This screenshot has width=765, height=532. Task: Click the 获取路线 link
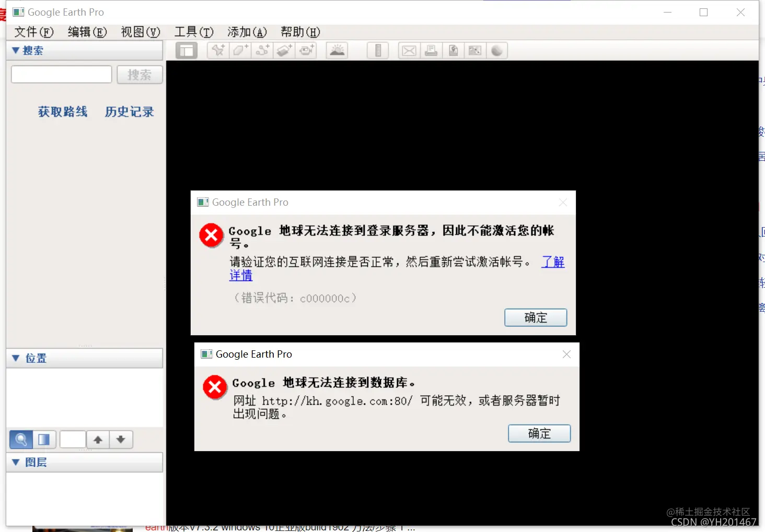click(63, 112)
